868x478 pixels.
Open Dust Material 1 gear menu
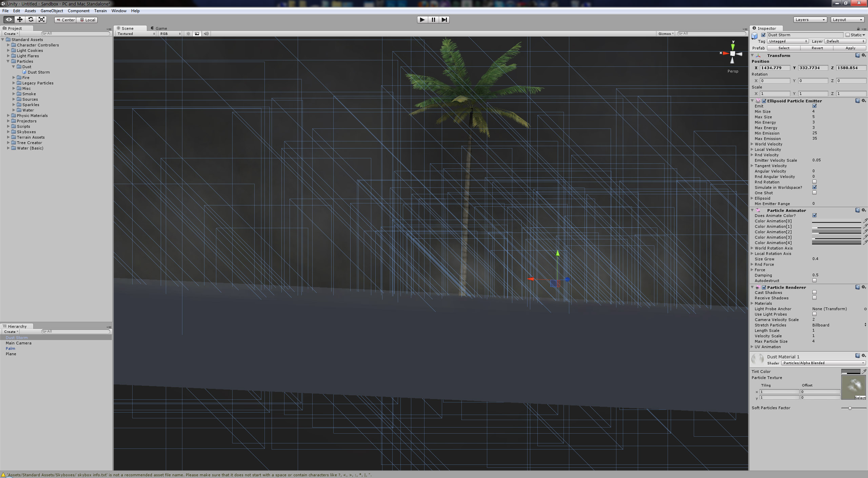pyautogui.click(x=864, y=356)
